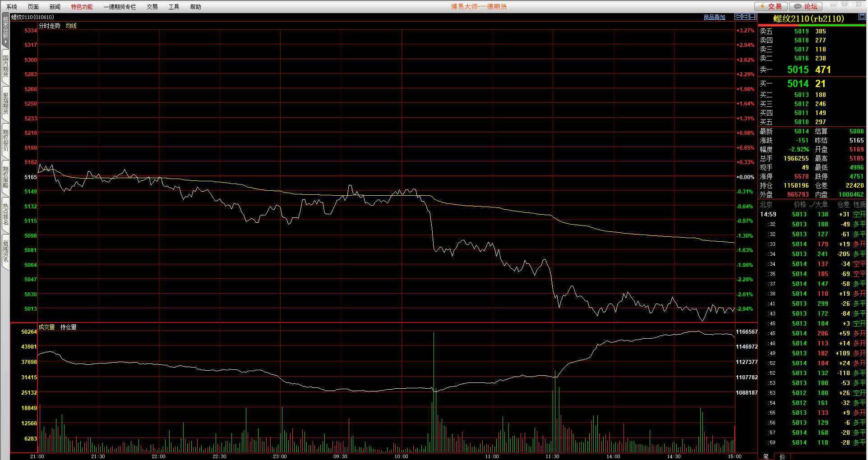Toggle the 均线 average line label

point(71,26)
